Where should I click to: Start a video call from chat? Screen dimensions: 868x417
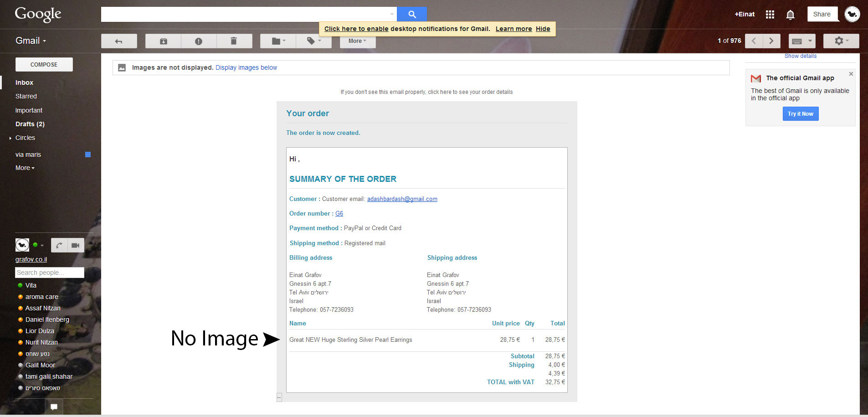(x=76, y=245)
